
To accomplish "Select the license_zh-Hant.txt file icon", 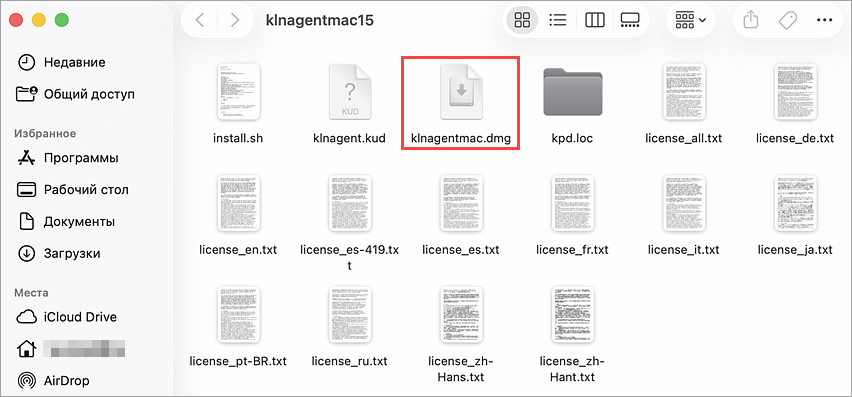I will point(572,315).
